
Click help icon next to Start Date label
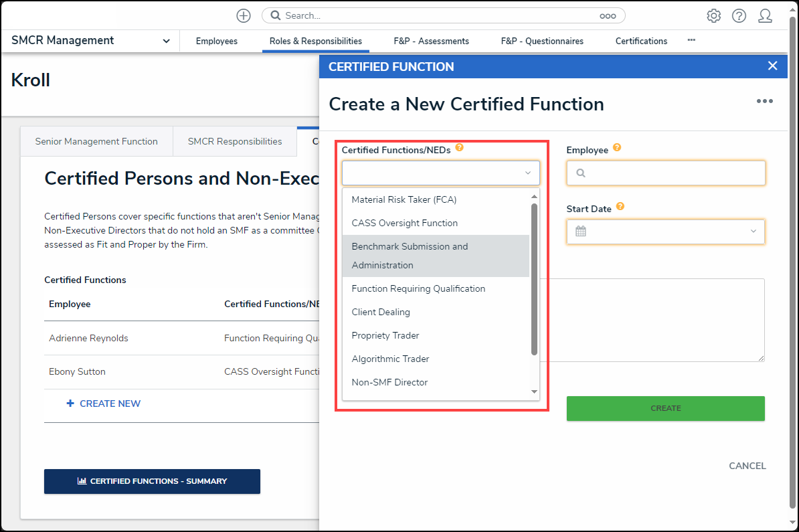[x=620, y=207]
